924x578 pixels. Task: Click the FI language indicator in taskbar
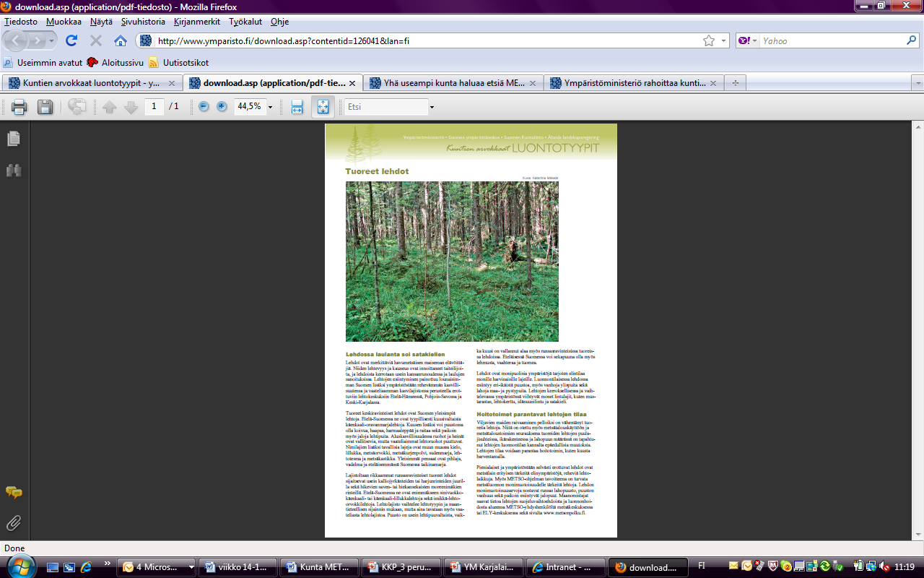[702, 566]
